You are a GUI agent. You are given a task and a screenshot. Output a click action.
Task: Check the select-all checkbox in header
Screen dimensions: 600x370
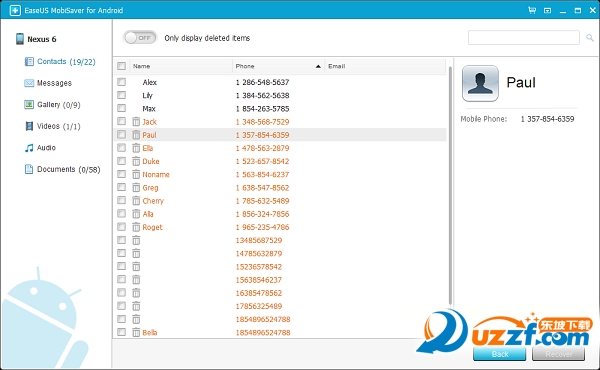click(x=122, y=66)
